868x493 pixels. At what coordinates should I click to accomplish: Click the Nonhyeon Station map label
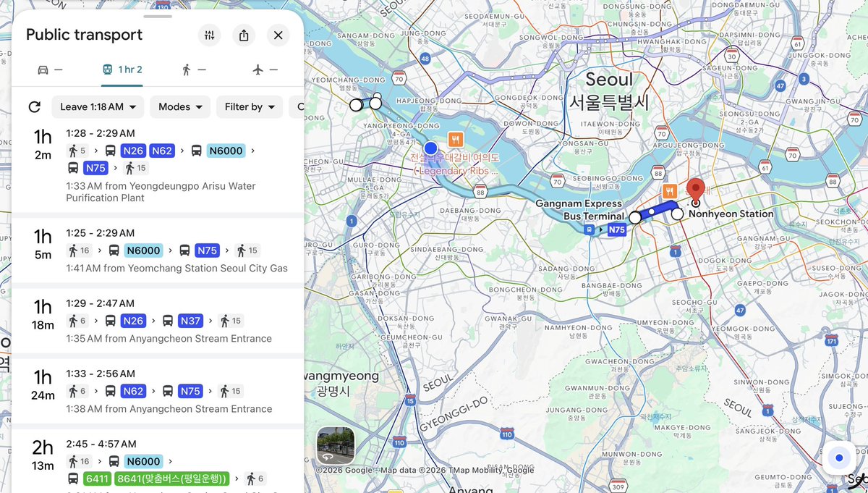tap(731, 214)
